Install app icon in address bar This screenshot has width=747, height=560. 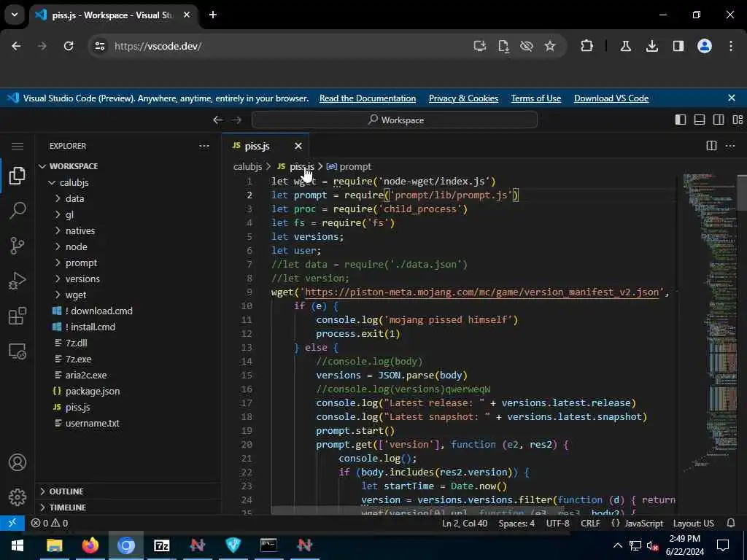480,46
